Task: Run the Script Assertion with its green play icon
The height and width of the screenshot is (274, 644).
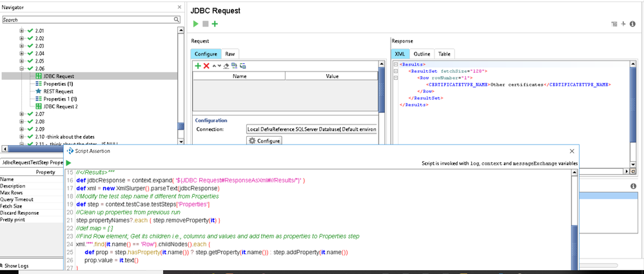Action: [x=68, y=163]
